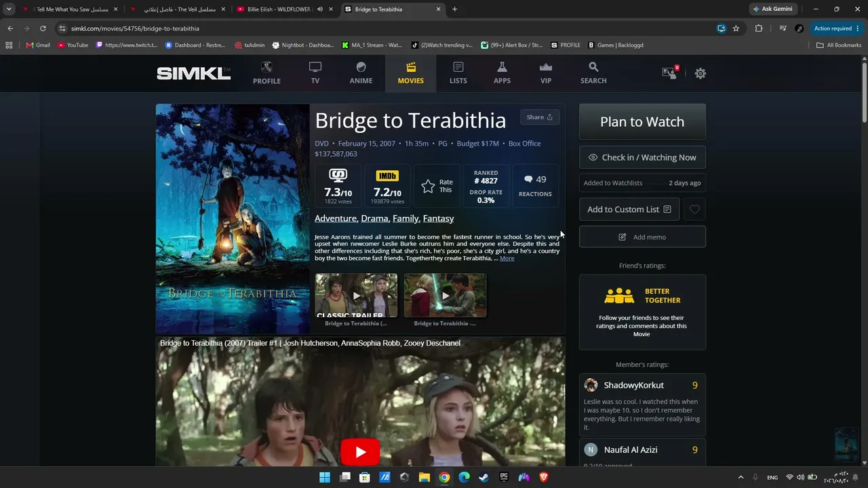Open the browser extensions menu
This screenshot has width=868, height=488.
coord(759,28)
